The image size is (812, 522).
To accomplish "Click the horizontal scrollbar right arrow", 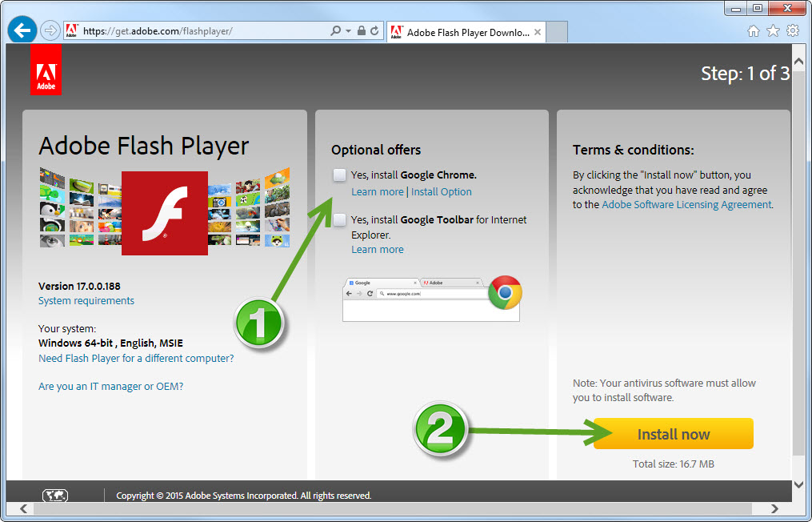I will click(x=774, y=508).
